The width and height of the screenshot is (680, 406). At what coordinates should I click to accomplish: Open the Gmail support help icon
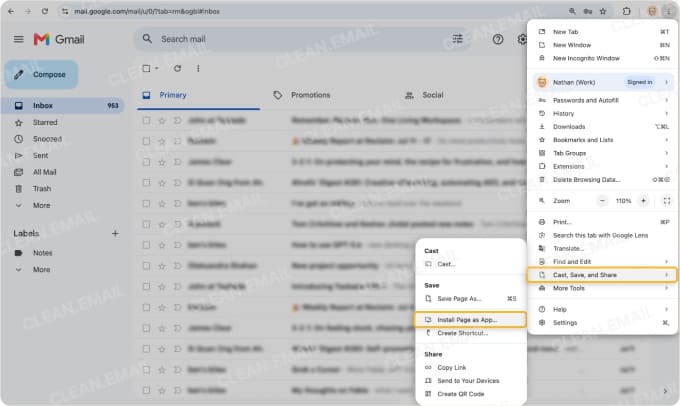point(498,39)
